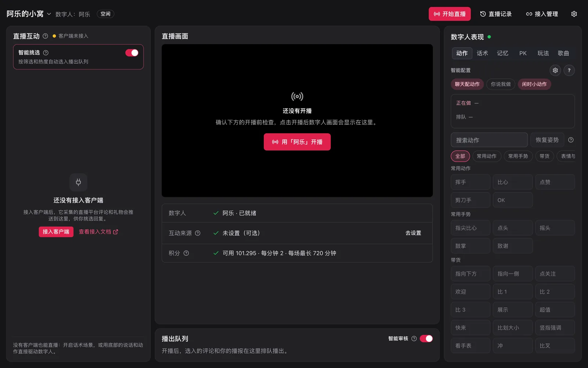Screen dimensions: 588x368
Task: Trigger the 指向下方 action
Action: coord(470,274)
